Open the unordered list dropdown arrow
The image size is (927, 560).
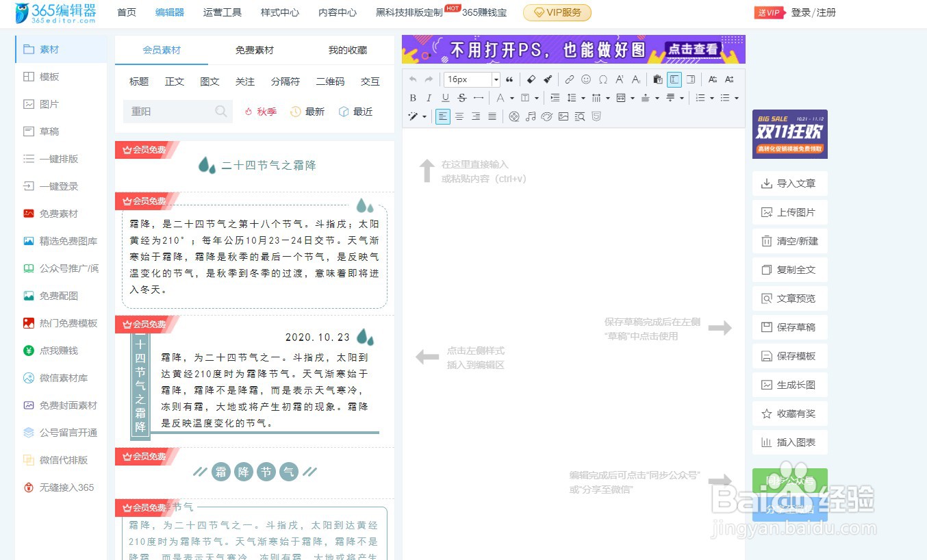[x=737, y=98]
